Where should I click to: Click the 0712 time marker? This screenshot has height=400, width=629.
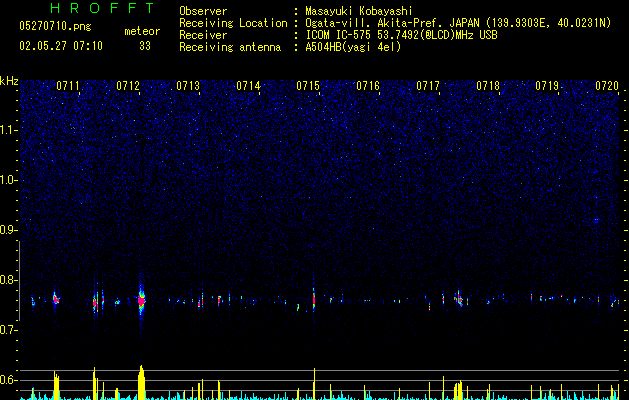coord(128,85)
